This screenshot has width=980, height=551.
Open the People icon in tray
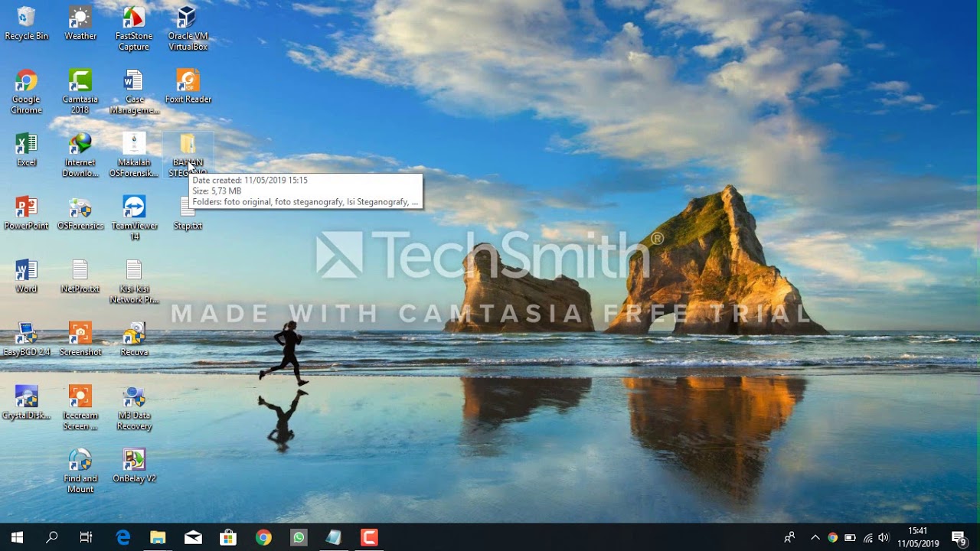pos(790,537)
